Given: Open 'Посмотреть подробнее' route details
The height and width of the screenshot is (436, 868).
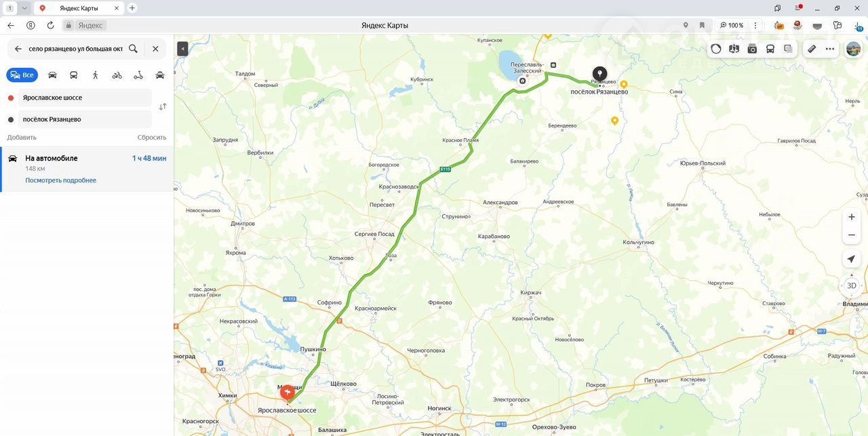Looking at the screenshot, I should pyautogui.click(x=60, y=180).
